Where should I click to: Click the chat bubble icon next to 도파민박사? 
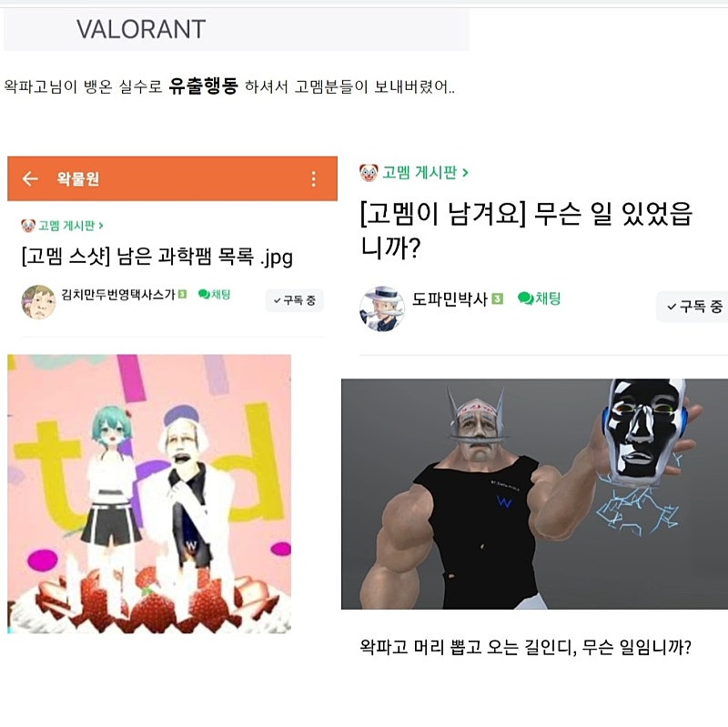pyautogui.click(x=526, y=298)
